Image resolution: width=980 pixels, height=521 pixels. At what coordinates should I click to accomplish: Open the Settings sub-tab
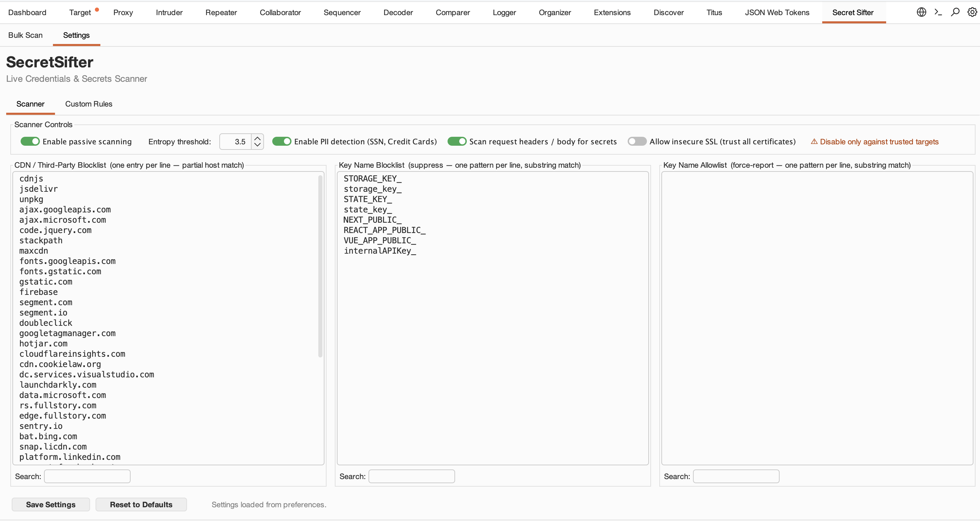click(76, 35)
